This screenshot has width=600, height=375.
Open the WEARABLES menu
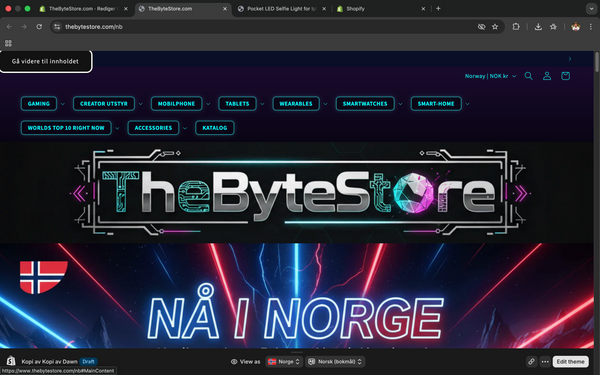(x=296, y=104)
